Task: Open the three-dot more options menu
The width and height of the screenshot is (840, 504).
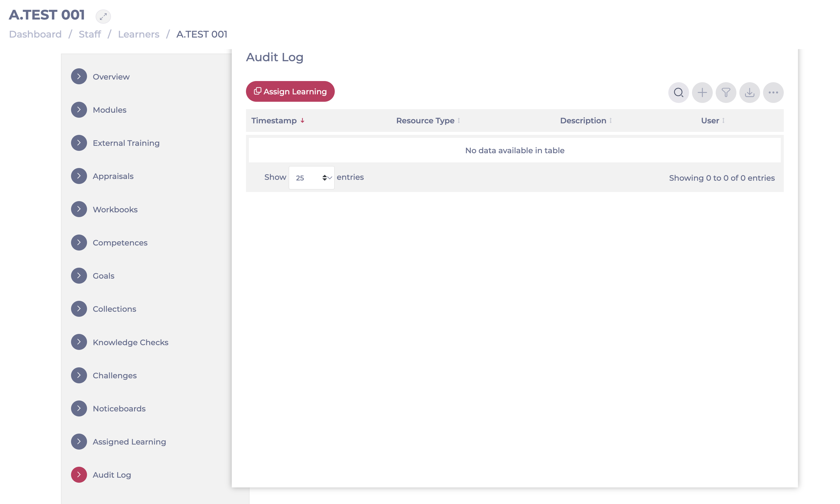Action: coord(773,92)
